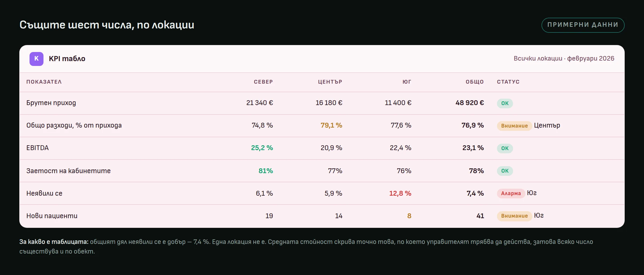Click the ПРИМЕРНИ ДАННИ badge
Image resolution: width=644 pixels, height=275 pixels.
(x=583, y=25)
